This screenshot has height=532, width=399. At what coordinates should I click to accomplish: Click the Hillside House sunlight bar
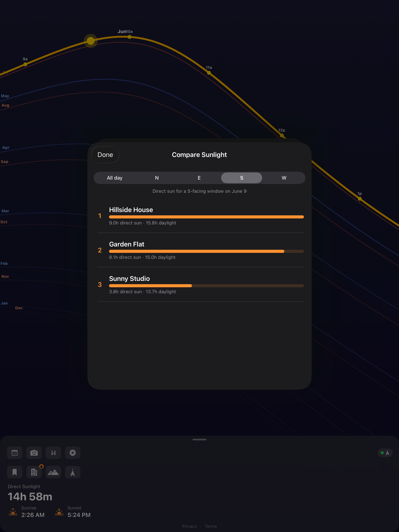click(206, 217)
